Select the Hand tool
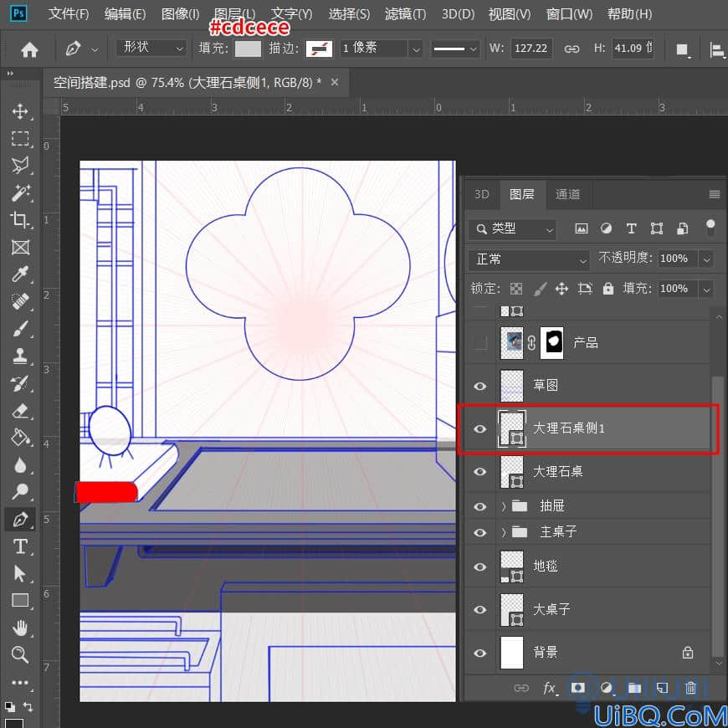Image resolution: width=728 pixels, height=728 pixels. coord(20,628)
